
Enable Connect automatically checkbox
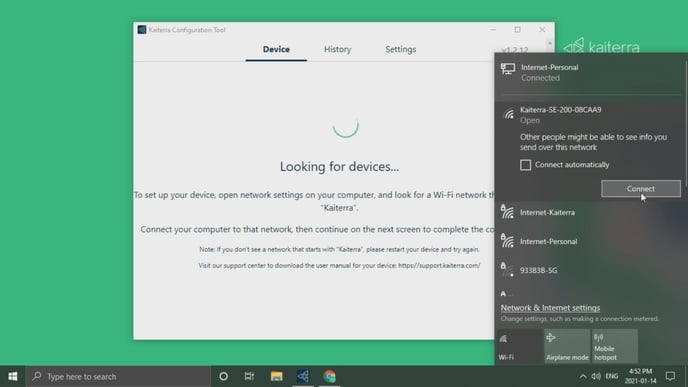pos(525,165)
